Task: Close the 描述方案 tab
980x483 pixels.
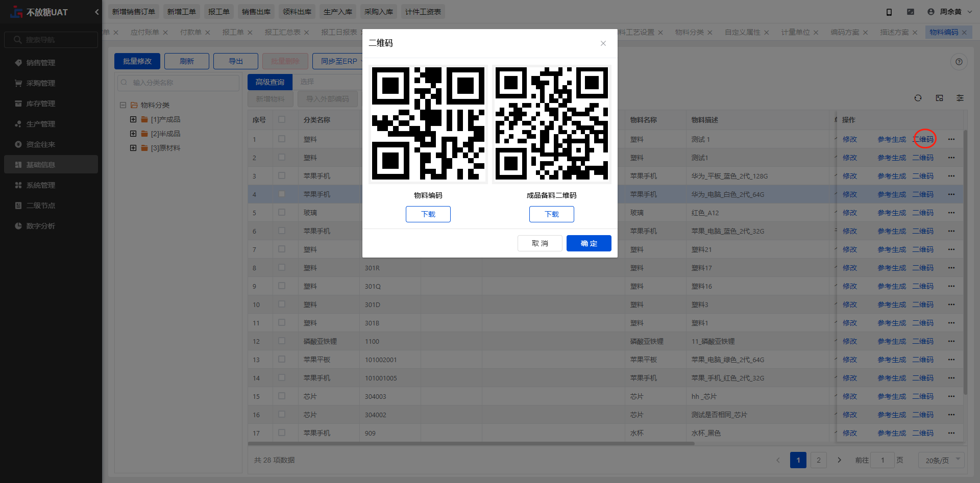Action: [915, 32]
